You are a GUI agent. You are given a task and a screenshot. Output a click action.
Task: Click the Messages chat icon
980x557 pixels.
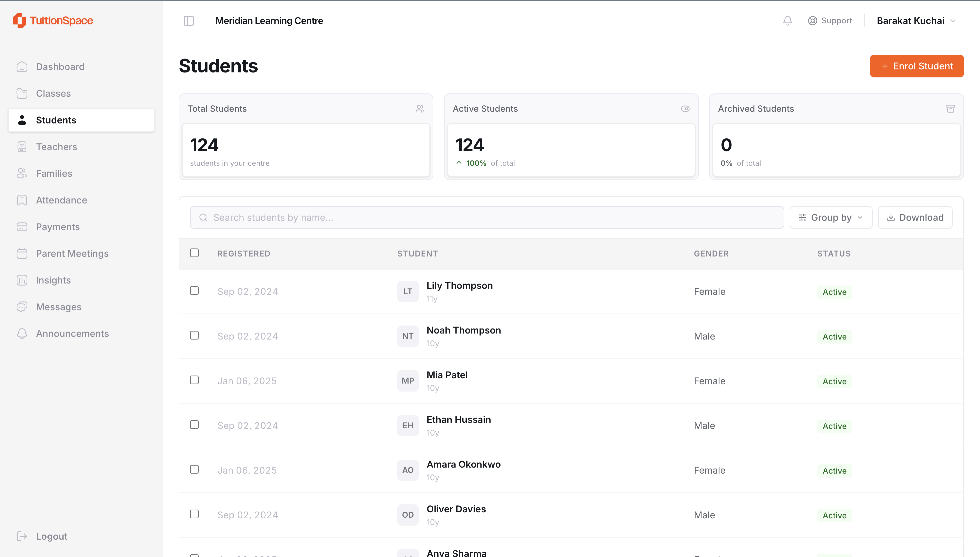(x=22, y=307)
